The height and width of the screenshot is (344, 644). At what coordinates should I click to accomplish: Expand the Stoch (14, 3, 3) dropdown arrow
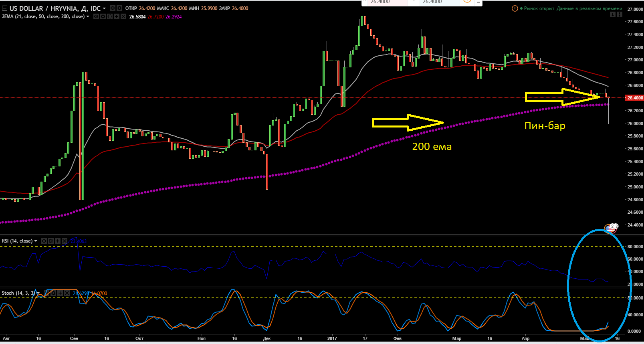coord(38,293)
